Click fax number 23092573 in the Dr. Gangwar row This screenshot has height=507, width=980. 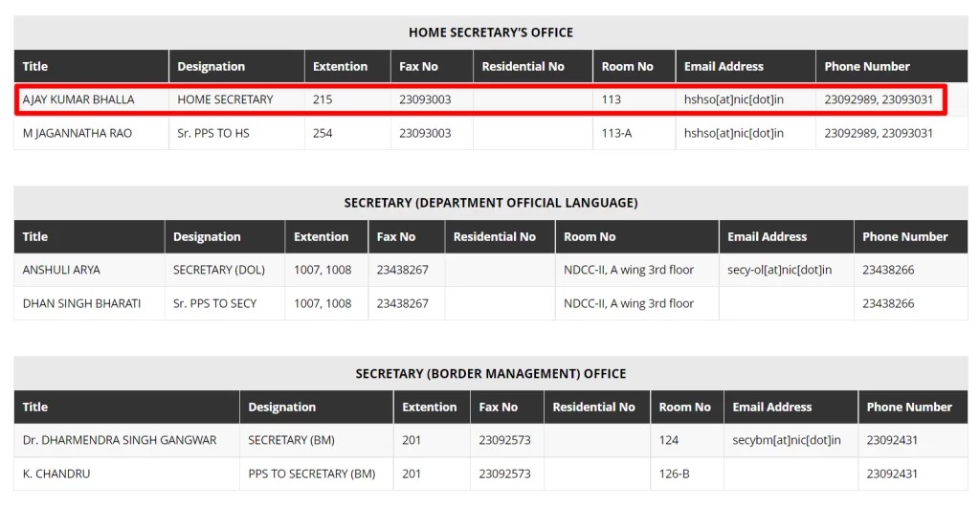click(x=504, y=440)
